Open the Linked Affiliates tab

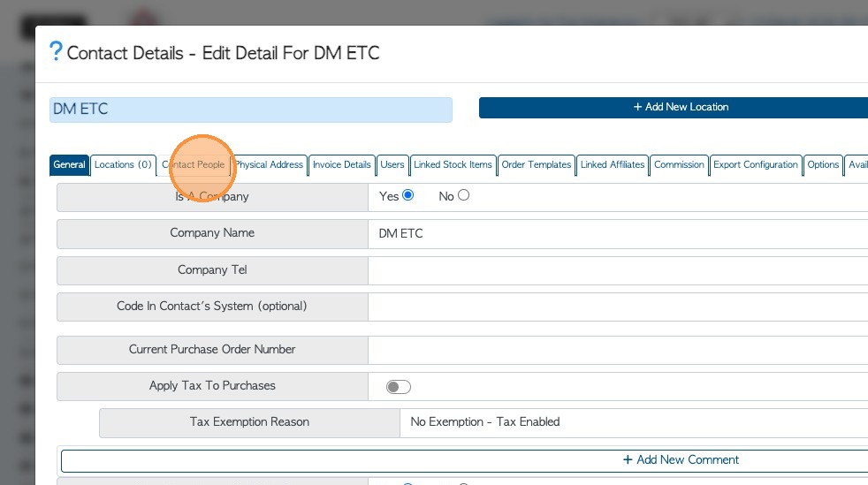coord(613,165)
